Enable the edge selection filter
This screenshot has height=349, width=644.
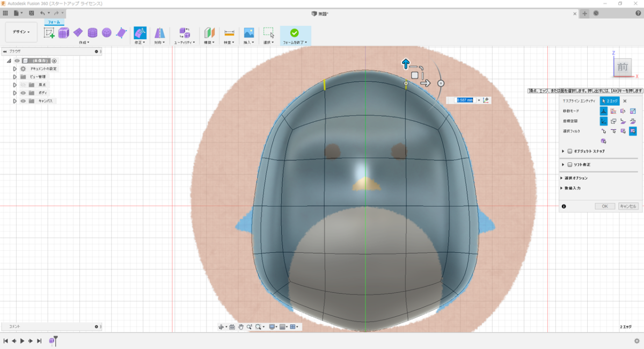pyautogui.click(x=613, y=131)
